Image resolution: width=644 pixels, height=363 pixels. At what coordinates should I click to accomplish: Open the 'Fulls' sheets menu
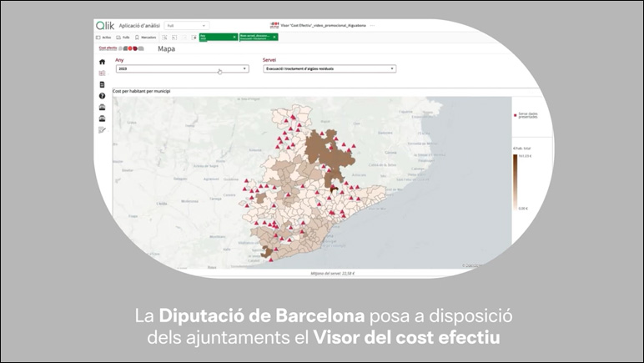123,38
